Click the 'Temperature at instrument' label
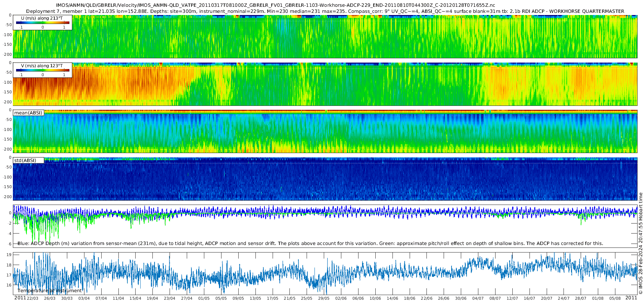Screen dimensions: 644x304 coord(50,290)
